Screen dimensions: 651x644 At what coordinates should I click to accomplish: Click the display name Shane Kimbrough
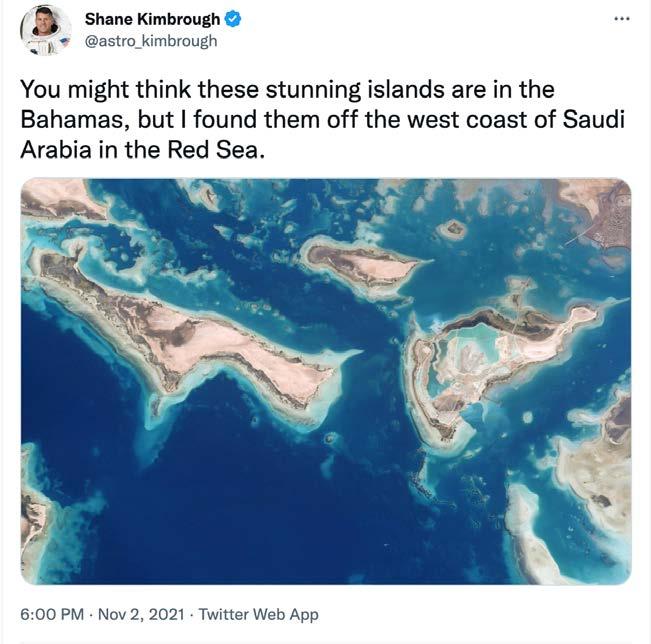click(x=152, y=19)
